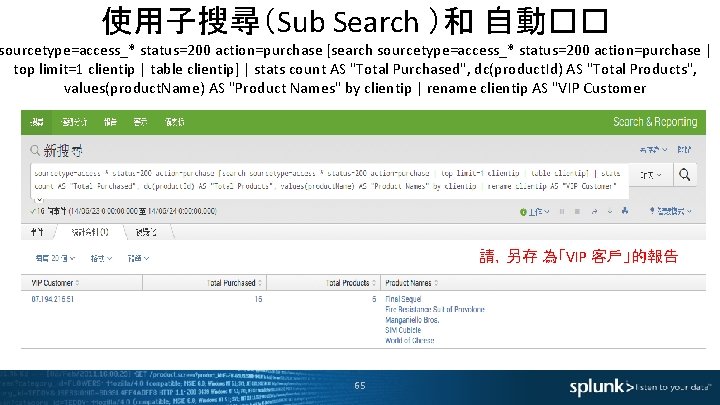Viewport: 720px width, 405px height.
Task: Open the time range picker beside search button
Action: pos(651,175)
